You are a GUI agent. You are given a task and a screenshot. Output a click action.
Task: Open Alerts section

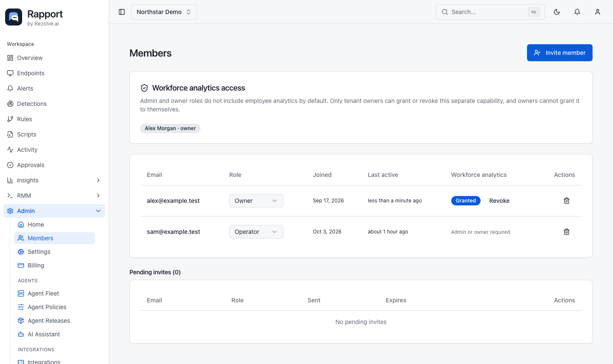[54, 88]
